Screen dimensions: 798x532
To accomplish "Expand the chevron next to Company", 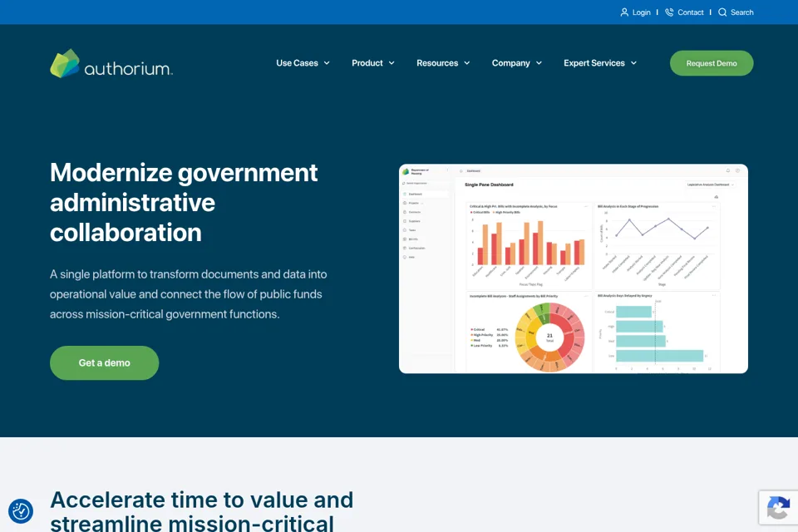I will [539, 63].
